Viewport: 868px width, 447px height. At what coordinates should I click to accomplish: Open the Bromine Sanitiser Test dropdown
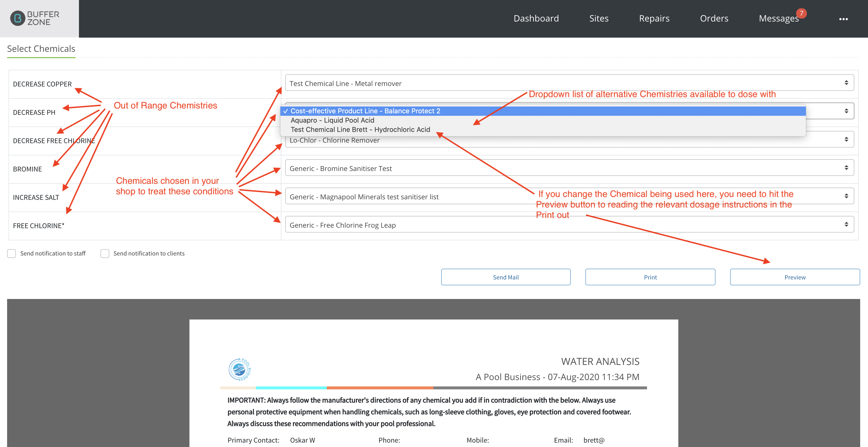tap(570, 168)
